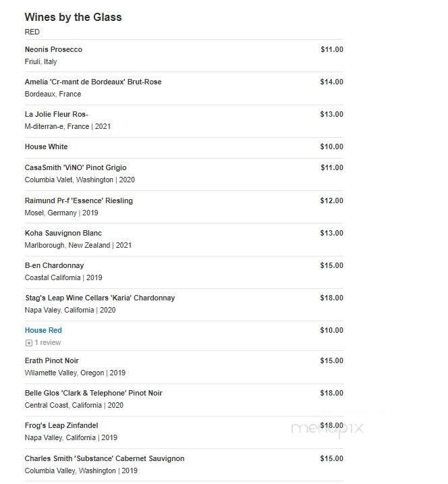Image resolution: width=448 pixels, height=484 pixels.
Task: Click the "1 review" text
Action: click(x=48, y=343)
